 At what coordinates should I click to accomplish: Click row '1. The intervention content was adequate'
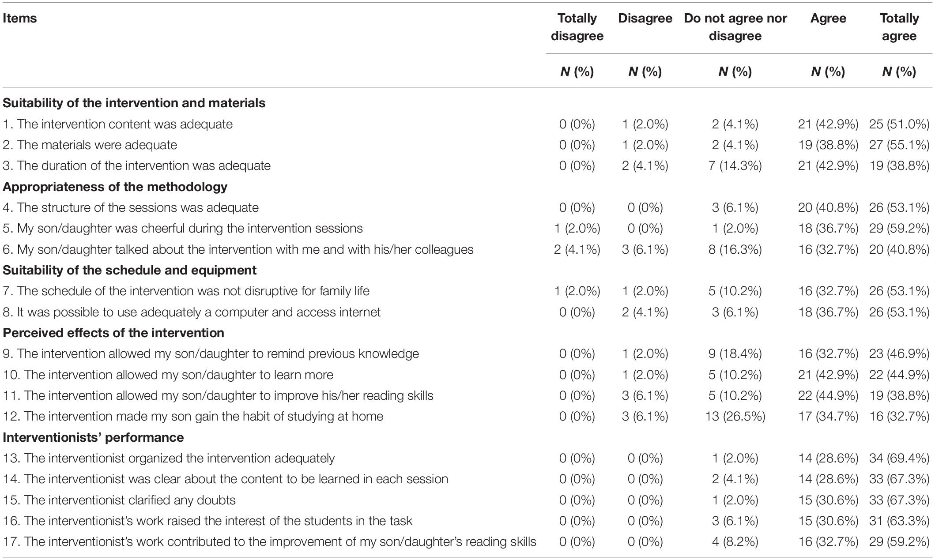tap(467, 124)
